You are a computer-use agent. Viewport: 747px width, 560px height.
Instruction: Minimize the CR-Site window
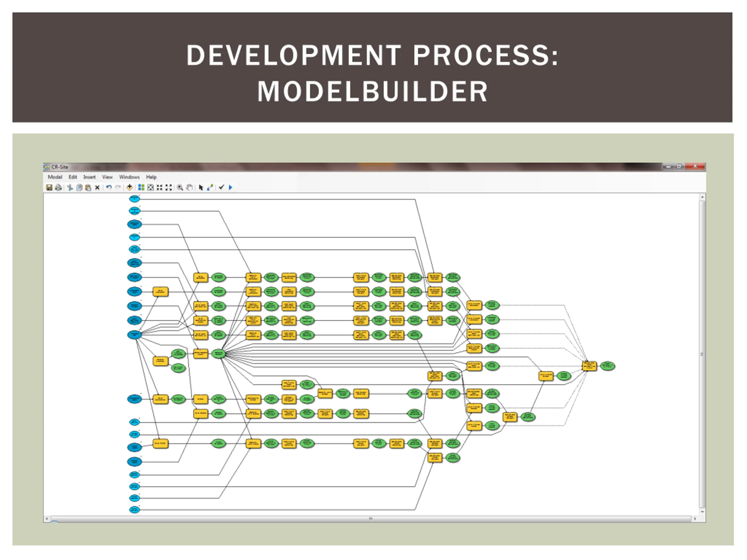(668, 167)
